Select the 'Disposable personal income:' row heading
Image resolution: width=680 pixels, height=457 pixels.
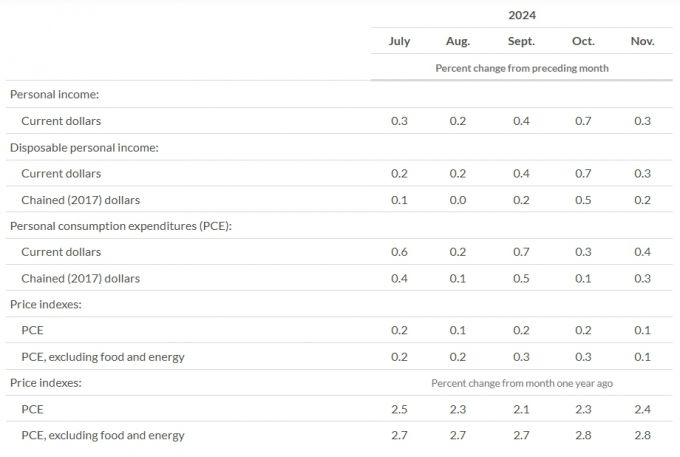tap(84, 147)
